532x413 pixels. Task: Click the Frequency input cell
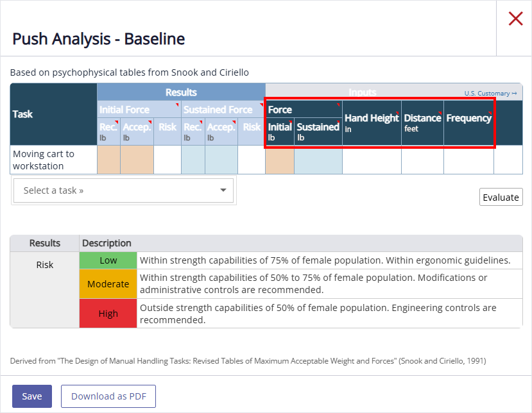tap(468, 160)
